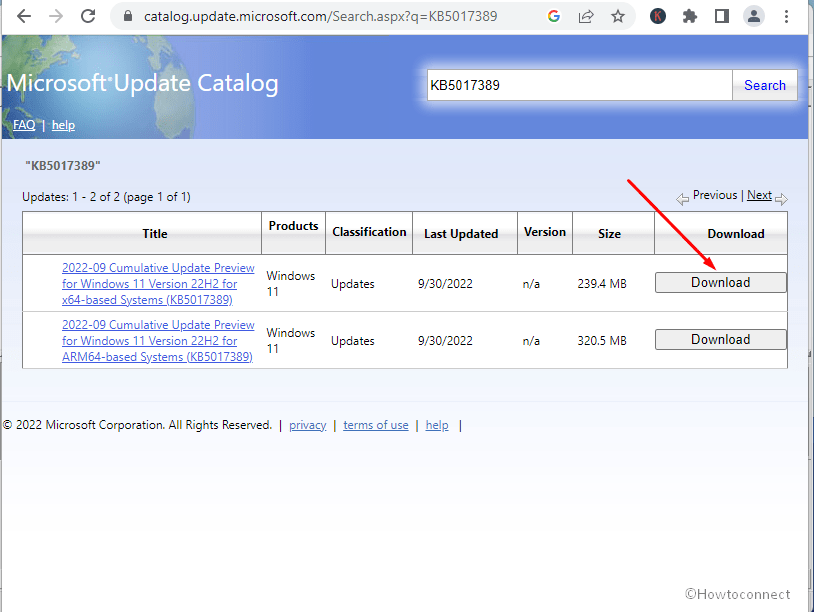Viewport: 814px width, 612px height.
Task: Open the x64-based Systems update link
Action: 158,284
